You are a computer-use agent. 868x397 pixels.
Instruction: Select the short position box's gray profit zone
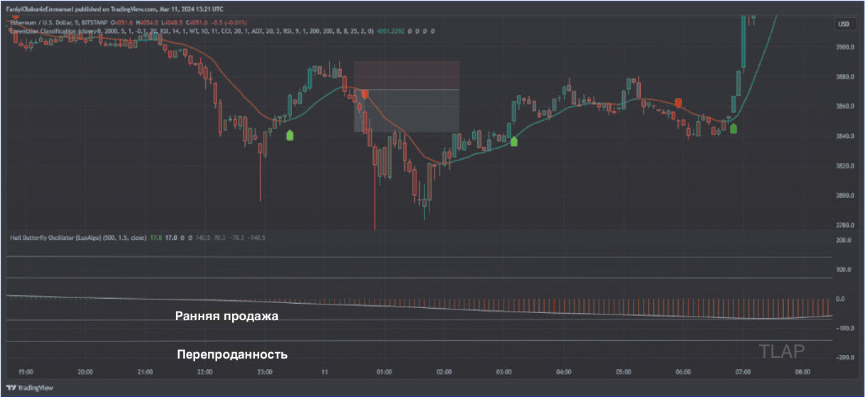tap(407, 110)
